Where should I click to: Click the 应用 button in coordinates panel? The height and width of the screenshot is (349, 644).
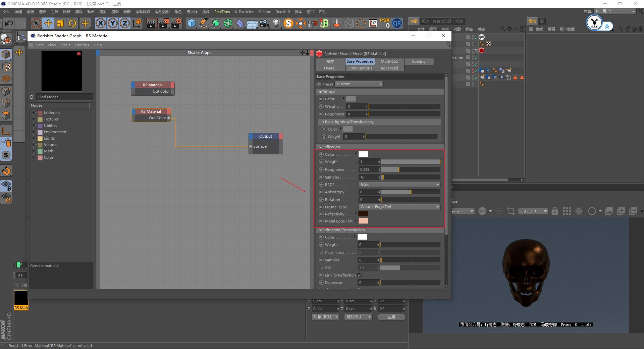(x=391, y=317)
